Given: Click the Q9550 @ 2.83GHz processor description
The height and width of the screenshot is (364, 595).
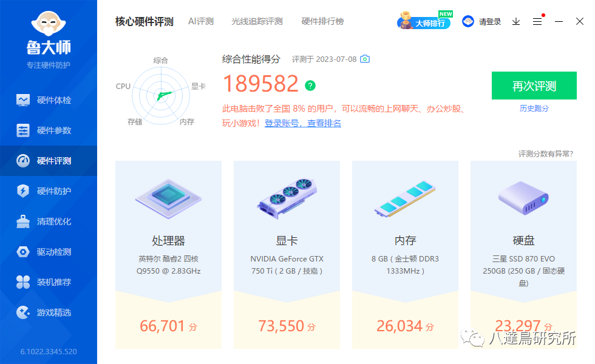Looking at the screenshot, I should [168, 265].
